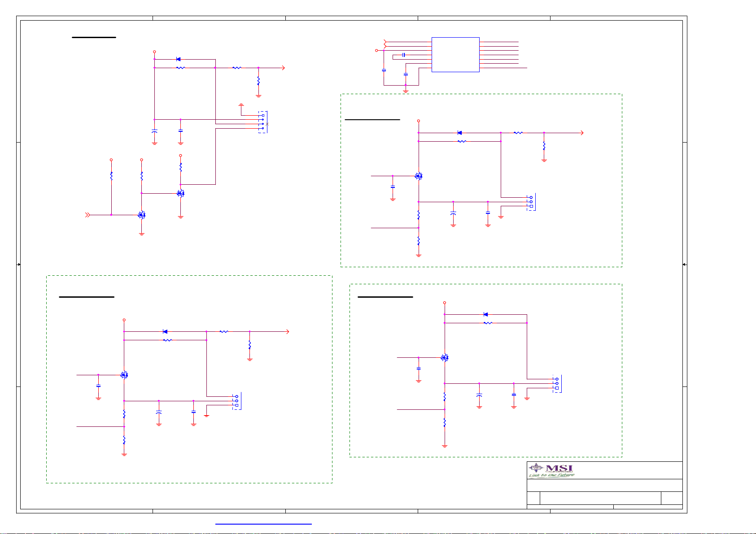
Task: Select the top-left circuit MOSFET wired to the connector
Action: click(x=180, y=193)
